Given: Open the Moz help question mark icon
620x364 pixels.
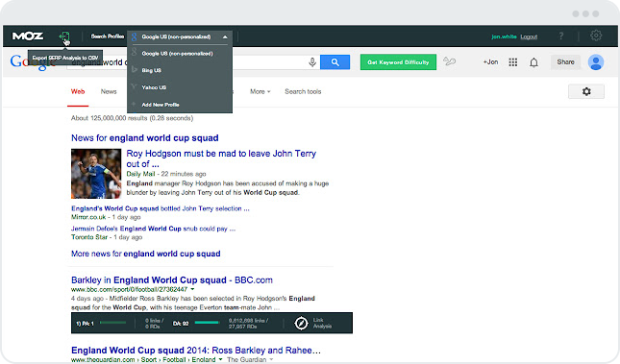Looking at the screenshot, I should (x=561, y=36).
